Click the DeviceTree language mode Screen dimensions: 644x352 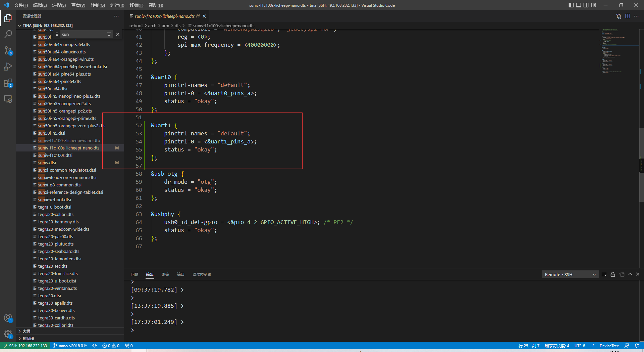pos(609,346)
